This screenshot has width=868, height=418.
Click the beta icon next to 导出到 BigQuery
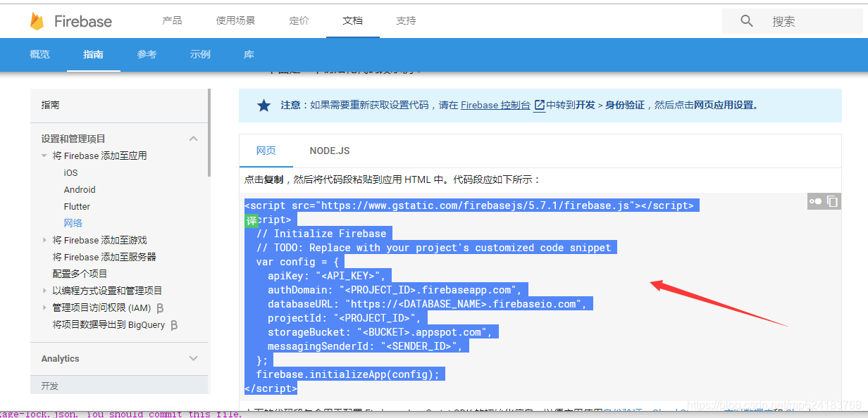174,325
